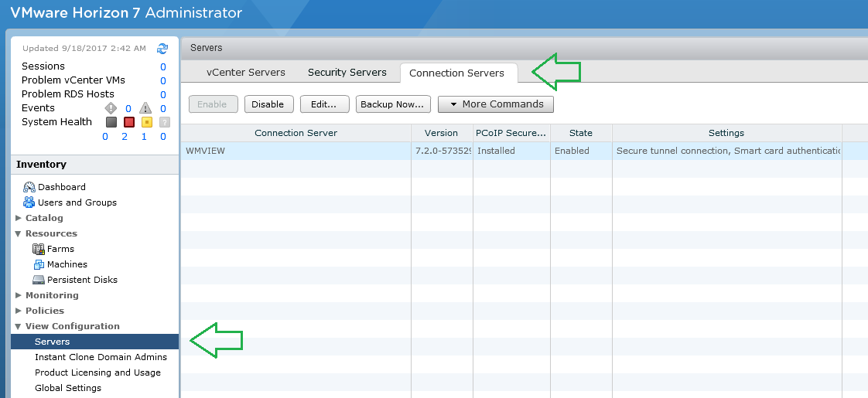Expand the Monitoring tree section
Screen dimensions: 868x398
coord(19,295)
